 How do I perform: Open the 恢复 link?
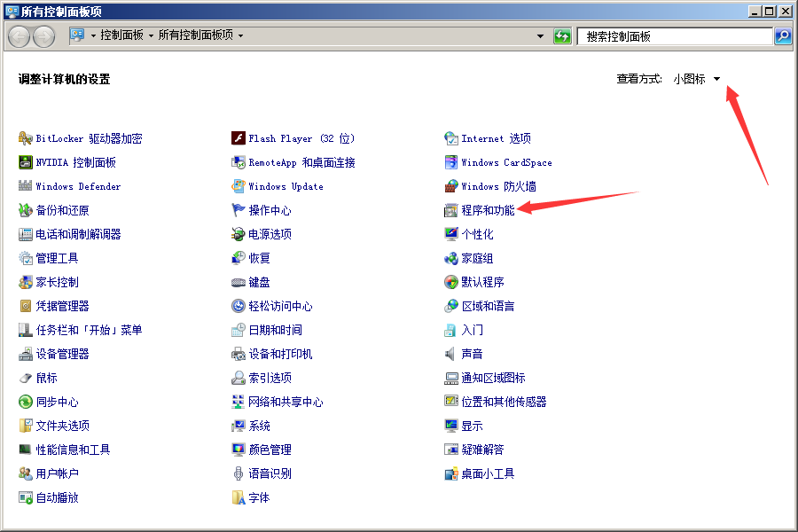259,258
